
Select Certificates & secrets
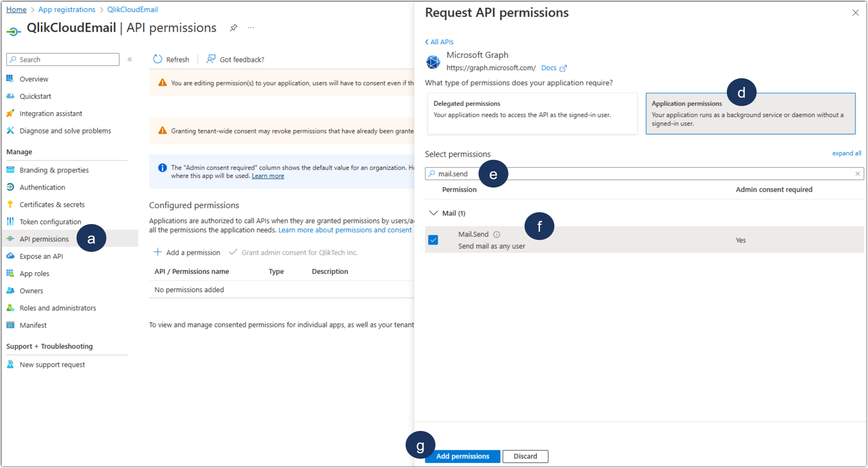(x=52, y=204)
